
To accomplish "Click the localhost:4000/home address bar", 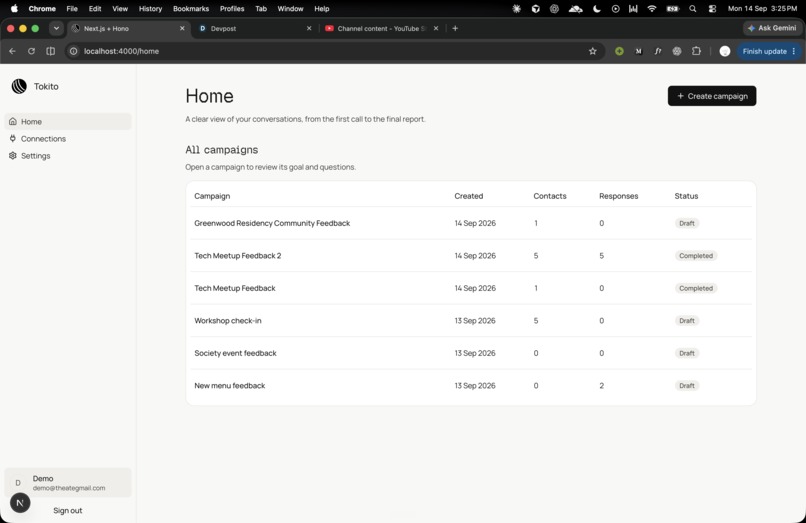I will tap(334, 51).
